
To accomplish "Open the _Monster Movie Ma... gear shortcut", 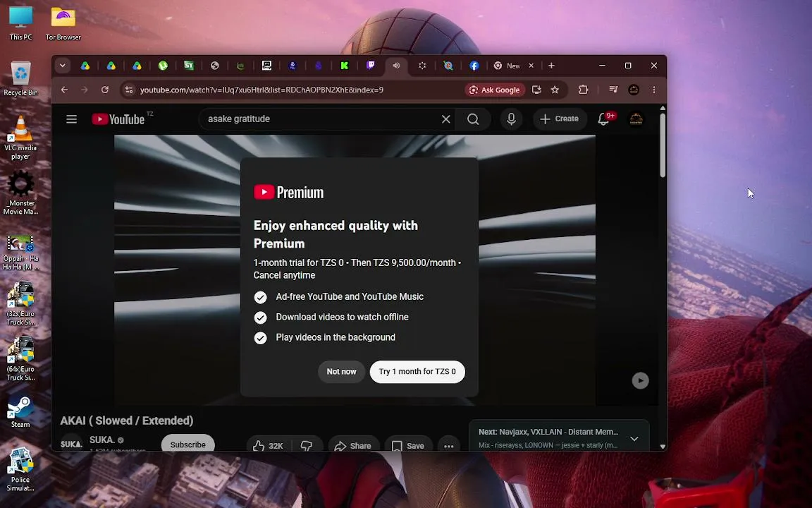I will (20, 193).
